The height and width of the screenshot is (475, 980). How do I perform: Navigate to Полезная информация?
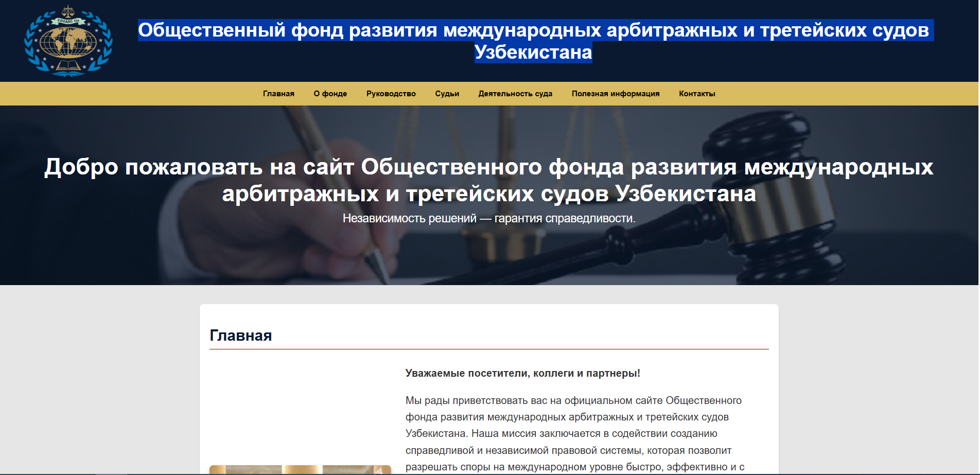615,94
